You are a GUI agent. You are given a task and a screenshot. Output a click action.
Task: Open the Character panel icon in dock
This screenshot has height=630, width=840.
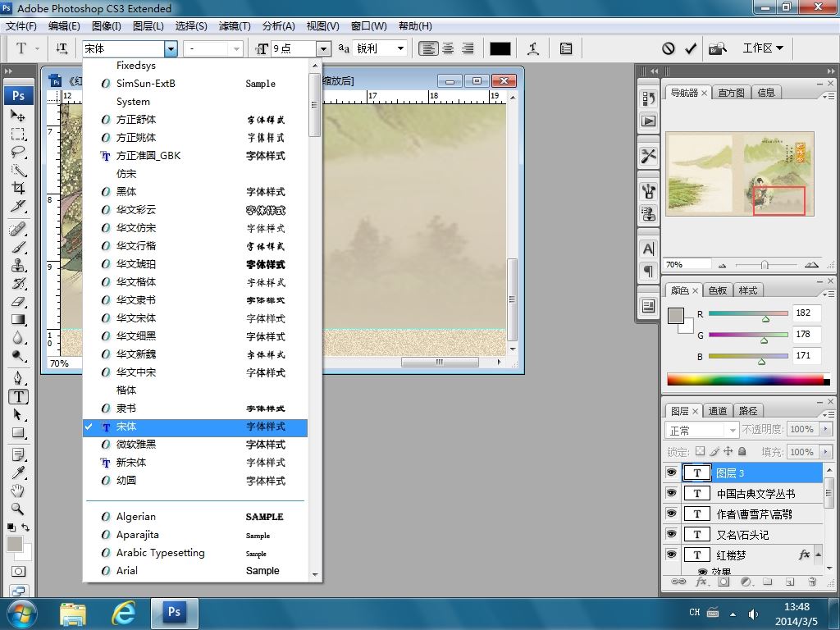pos(648,249)
